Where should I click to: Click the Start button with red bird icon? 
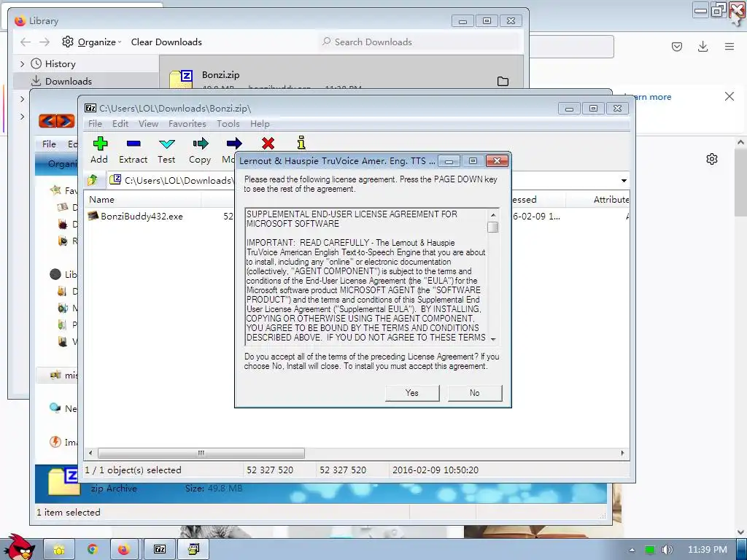(x=18, y=547)
